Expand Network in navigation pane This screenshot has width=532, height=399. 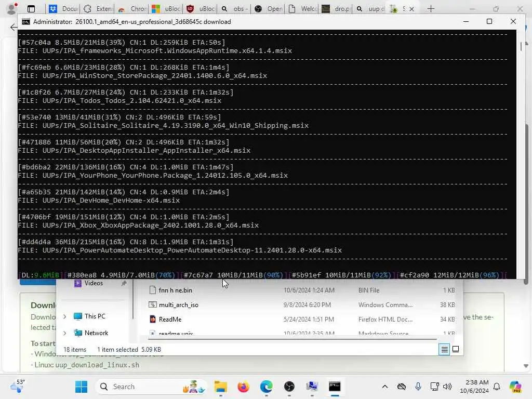(x=65, y=333)
